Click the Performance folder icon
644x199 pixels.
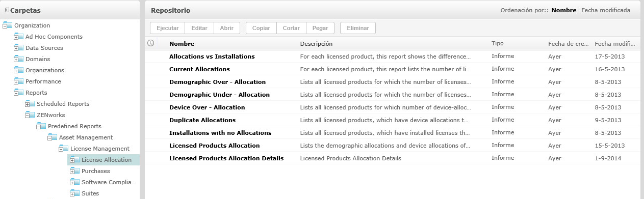coord(19,81)
